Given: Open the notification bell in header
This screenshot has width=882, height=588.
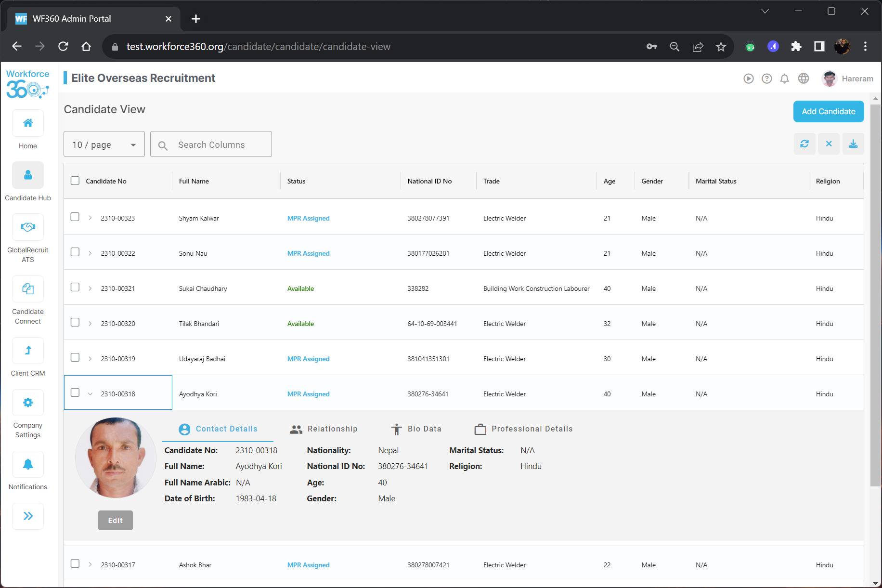Looking at the screenshot, I should (x=785, y=78).
